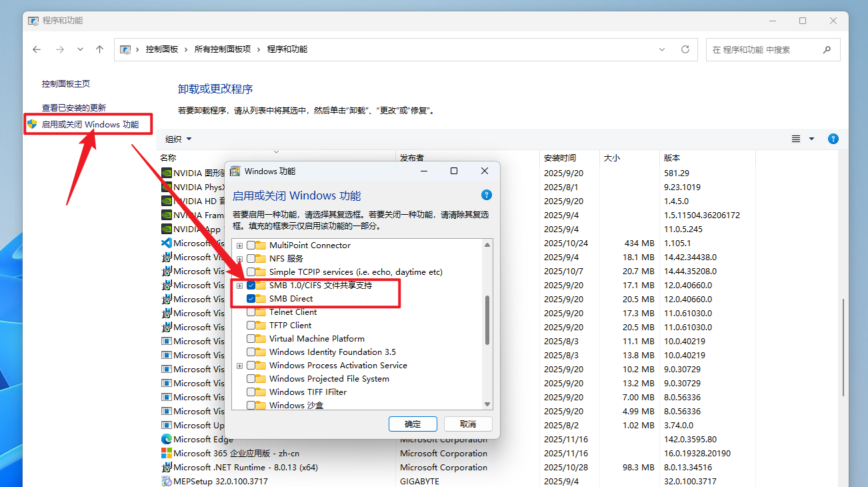Click folder icon beside Telnet Client
This screenshot has height=487, width=868.
click(x=261, y=312)
